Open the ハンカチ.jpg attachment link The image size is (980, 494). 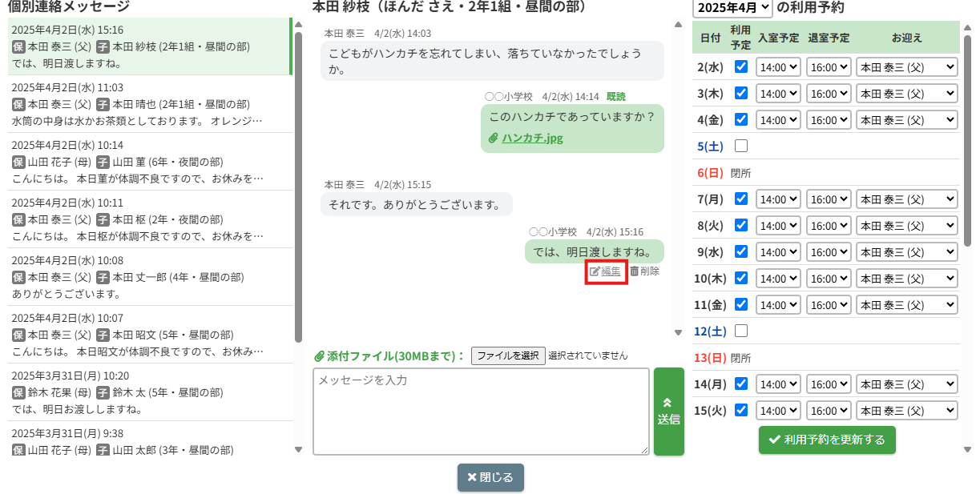click(x=532, y=138)
